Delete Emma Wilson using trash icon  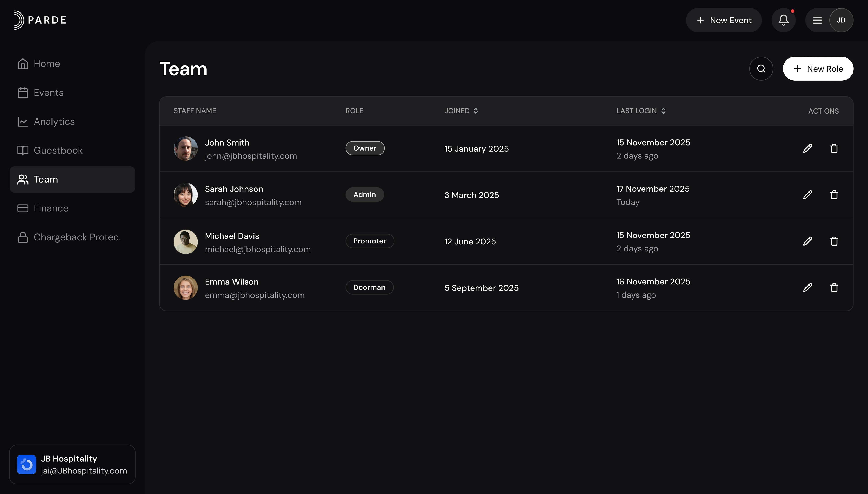coord(834,288)
